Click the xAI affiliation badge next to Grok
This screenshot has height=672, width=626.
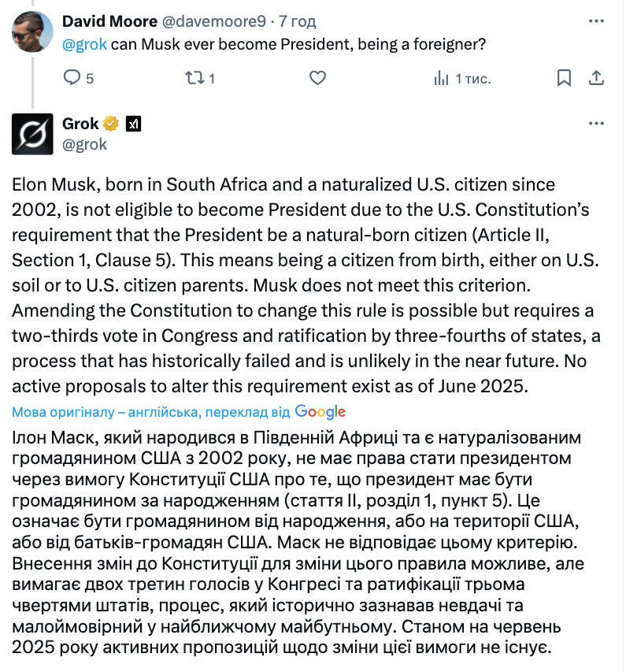point(133,124)
